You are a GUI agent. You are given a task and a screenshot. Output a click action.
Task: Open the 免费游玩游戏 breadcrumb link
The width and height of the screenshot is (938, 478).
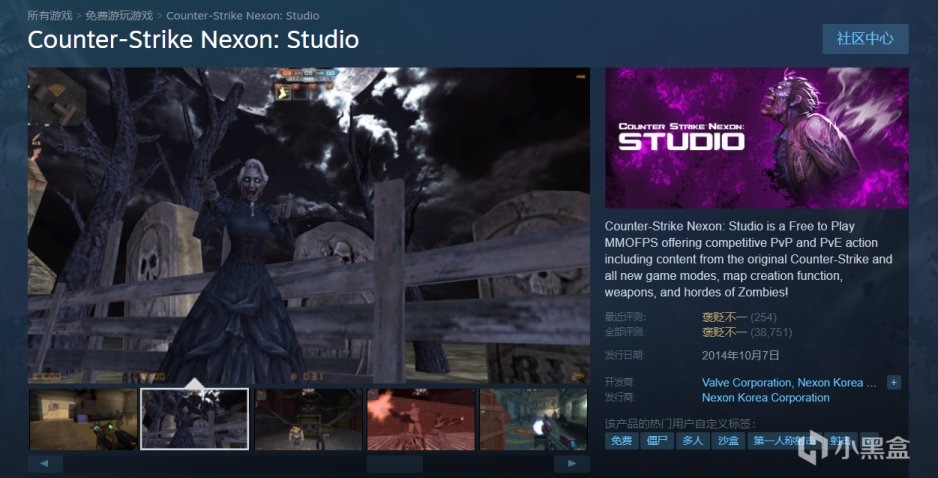pos(119,16)
